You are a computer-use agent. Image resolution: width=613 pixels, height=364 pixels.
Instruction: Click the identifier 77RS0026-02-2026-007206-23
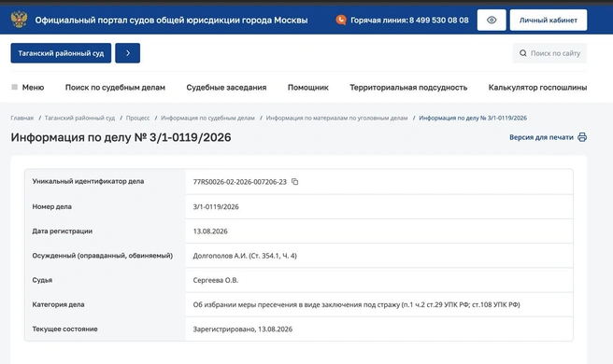click(239, 182)
